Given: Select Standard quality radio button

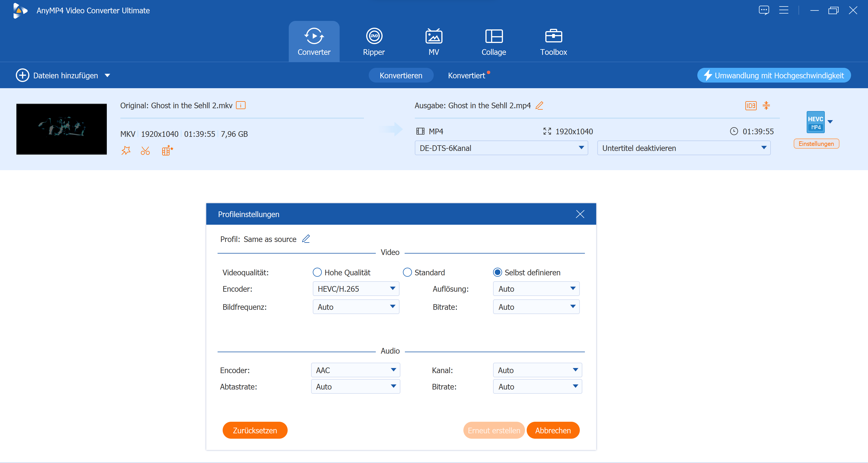Looking at the screenshot, I should 407,272.
